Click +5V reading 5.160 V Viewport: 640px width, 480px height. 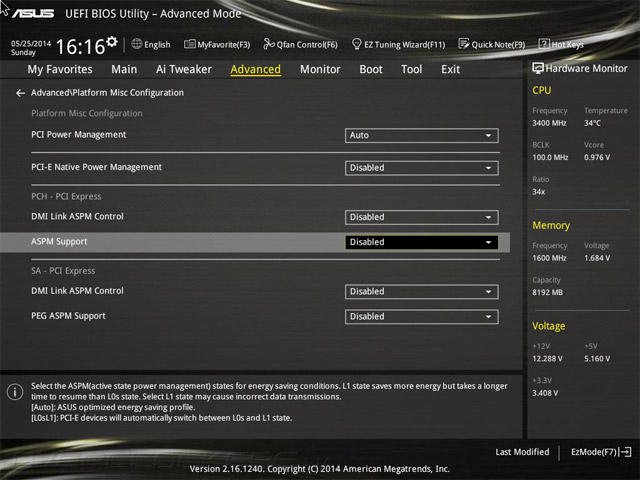pyautogui.click(x=597, y=358)
